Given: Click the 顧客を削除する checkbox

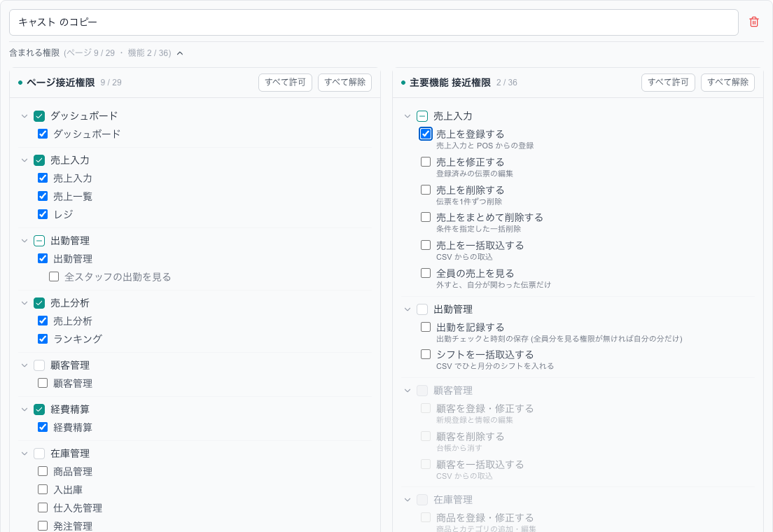Looking at the screenshot, I should (426, 436).
